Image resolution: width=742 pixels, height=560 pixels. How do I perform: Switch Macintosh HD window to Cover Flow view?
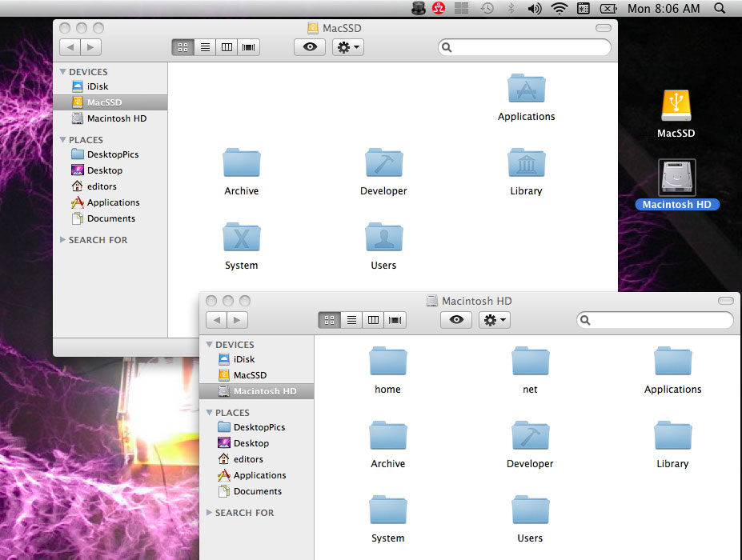[x=395, y=320]
